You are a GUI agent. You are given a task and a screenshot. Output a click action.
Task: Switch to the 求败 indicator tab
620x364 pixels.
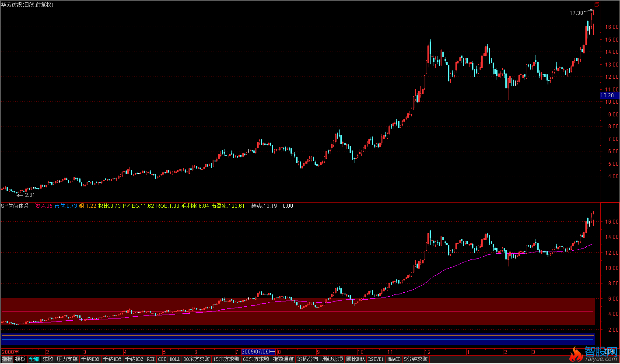point(48,359)
